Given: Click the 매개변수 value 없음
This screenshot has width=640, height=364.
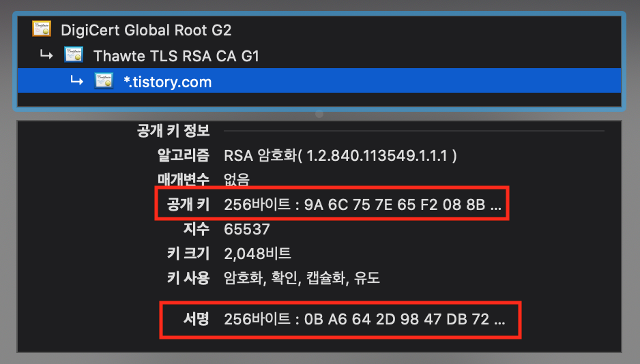Looking at the screenshot, I should [x=237, y=179].
